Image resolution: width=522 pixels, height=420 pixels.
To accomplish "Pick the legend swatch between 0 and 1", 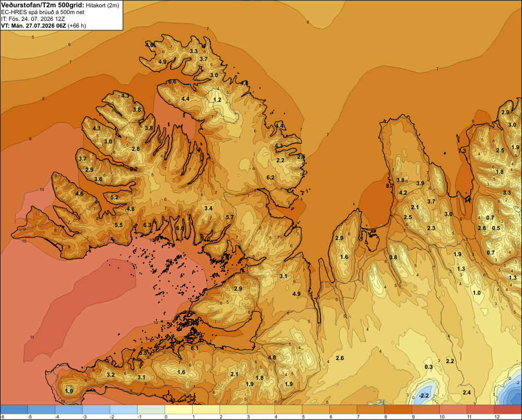I will 179,410.
